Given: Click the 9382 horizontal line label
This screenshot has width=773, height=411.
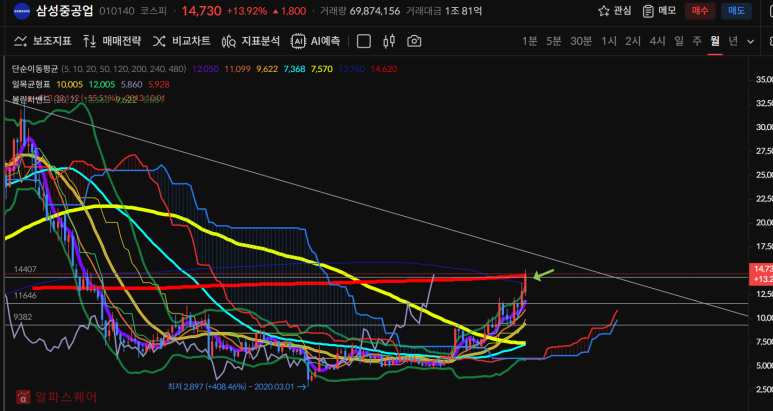Looking at the screenshot, I should click(x=23, y=317).
